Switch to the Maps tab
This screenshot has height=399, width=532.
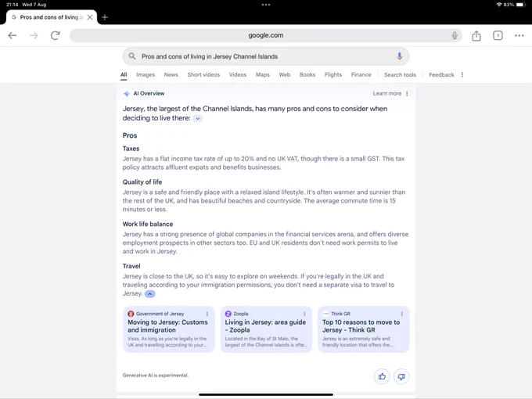(263, 74)
